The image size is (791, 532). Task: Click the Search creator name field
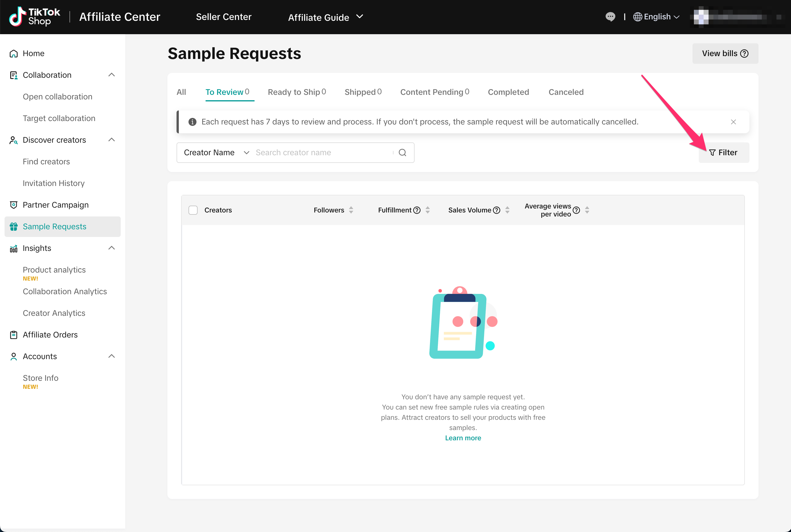click(x=322, y=153)
